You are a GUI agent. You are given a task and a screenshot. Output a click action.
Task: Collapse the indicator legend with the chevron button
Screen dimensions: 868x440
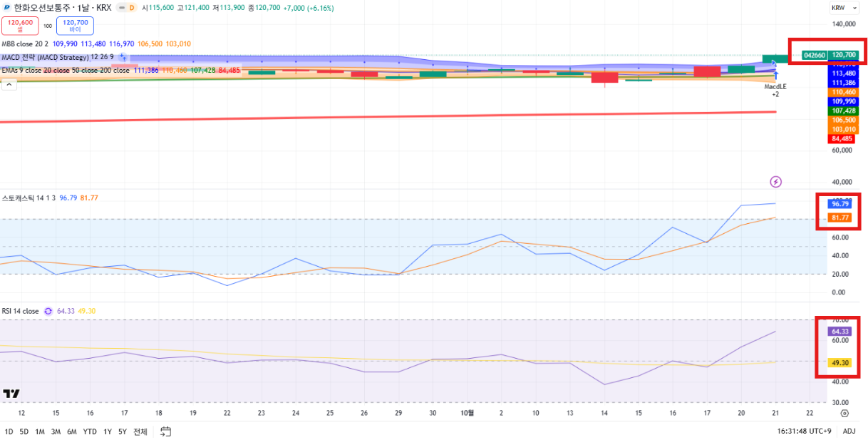pyautogui.click(x=10, y=84)
